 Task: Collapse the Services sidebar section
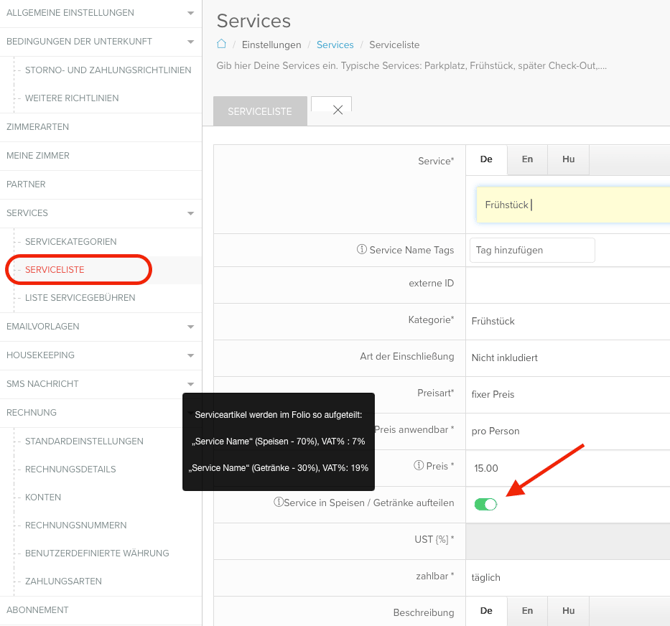[191, 213]
